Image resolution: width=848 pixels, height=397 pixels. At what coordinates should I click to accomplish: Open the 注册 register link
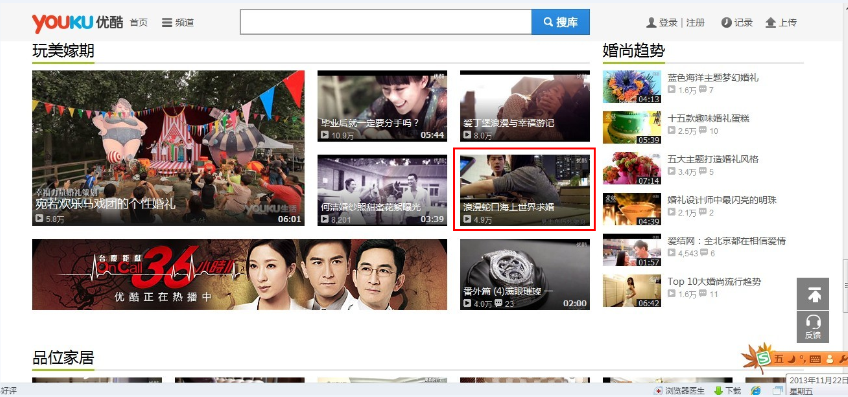(695, 23)
